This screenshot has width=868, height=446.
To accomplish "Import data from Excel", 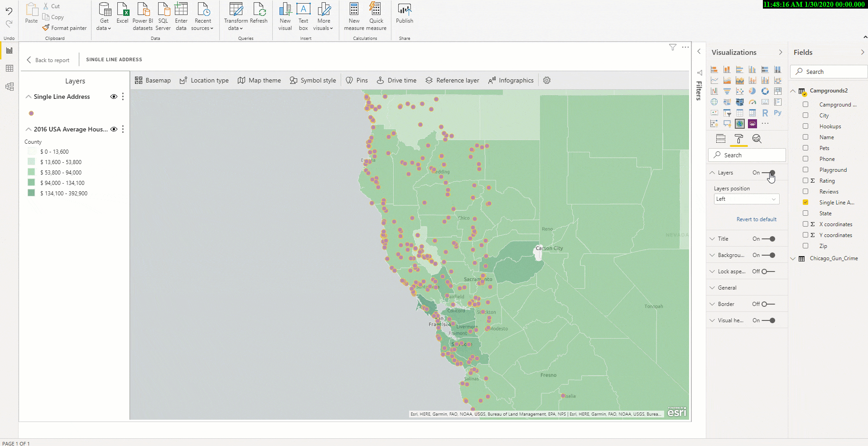I will pos(122,13).
